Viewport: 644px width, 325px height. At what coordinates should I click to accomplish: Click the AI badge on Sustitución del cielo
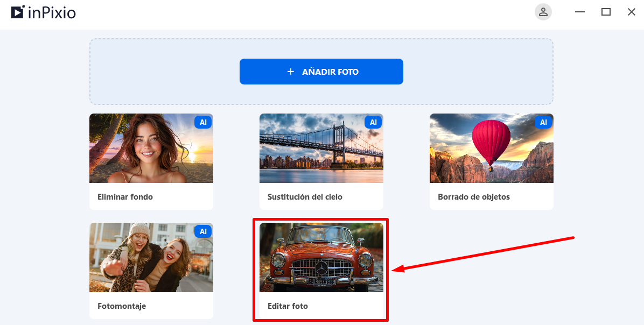(373, 122)
